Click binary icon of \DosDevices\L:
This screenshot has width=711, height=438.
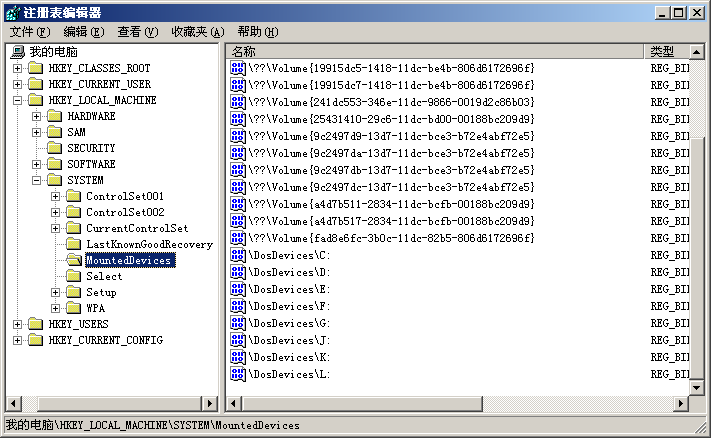(238, 374)
